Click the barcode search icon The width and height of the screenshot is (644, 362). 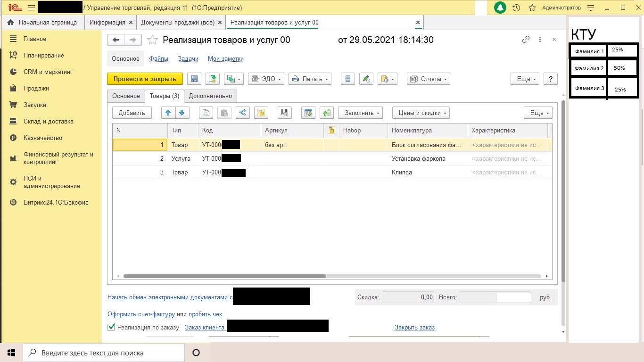pos(284,113)
